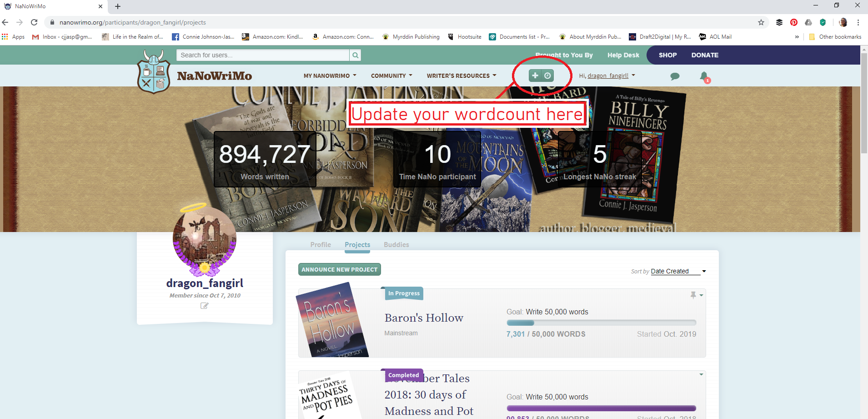Click the Baron's Hollow word progress bar

click(x=601, y=323)
